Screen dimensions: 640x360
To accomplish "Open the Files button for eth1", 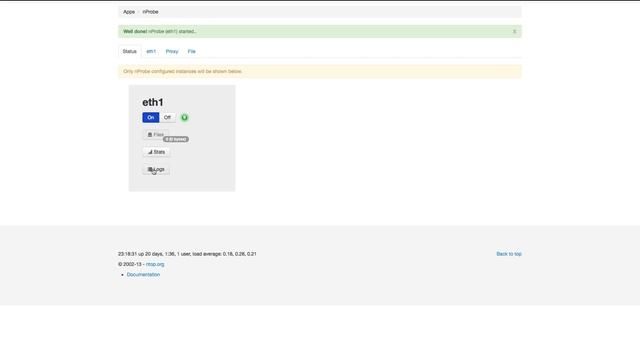I will [156, 135].
